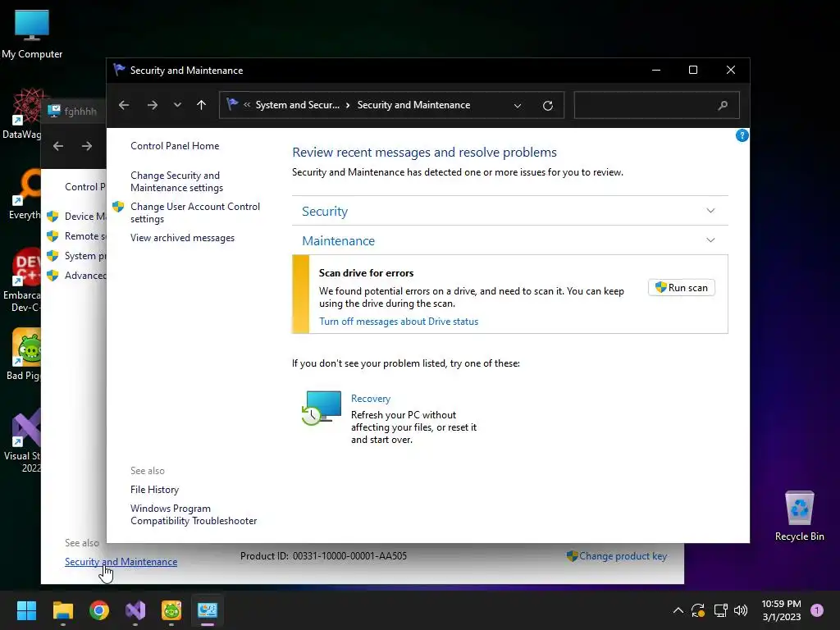Viewport: 840px width, 630px height.
Task: Click the Recovery monitor icon
Action: tap(322, 408)
